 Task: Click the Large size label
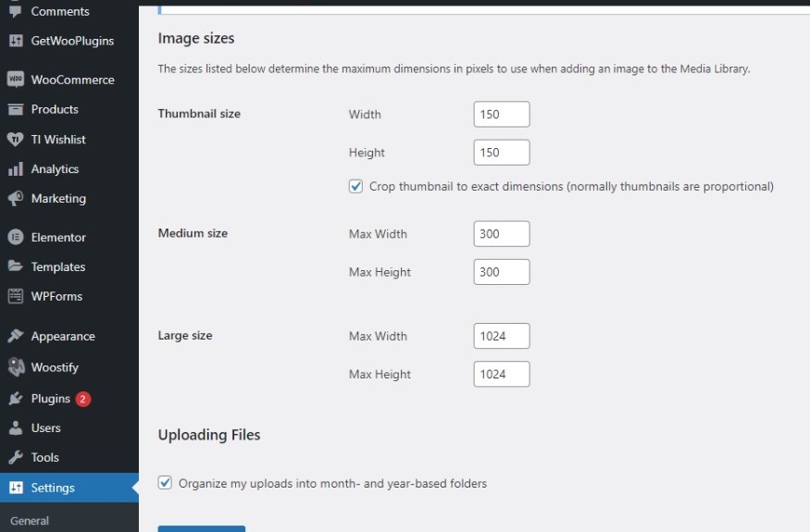click(x=185, y=336)
